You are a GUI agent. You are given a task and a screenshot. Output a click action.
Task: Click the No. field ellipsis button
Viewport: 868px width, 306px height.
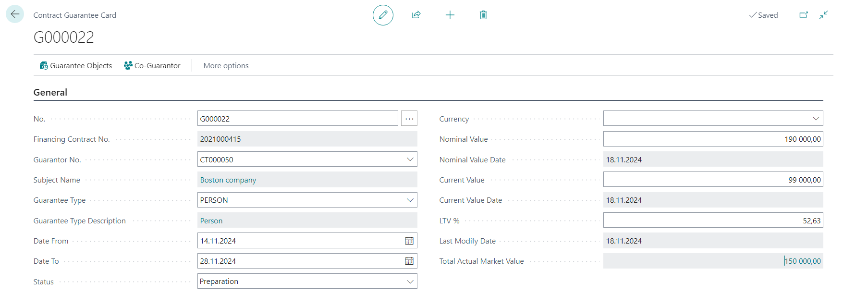409,119
